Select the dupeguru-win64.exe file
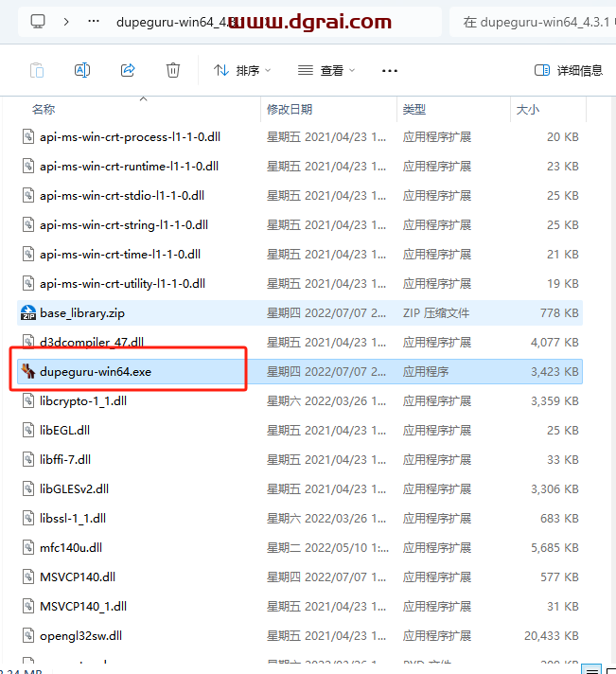The height and width of the screenshot is (674, 616). coord(300,371)
